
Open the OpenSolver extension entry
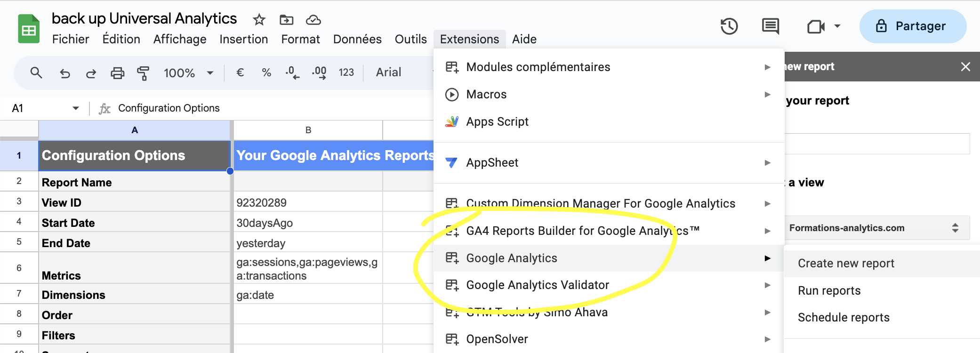[x=609, y=339]
